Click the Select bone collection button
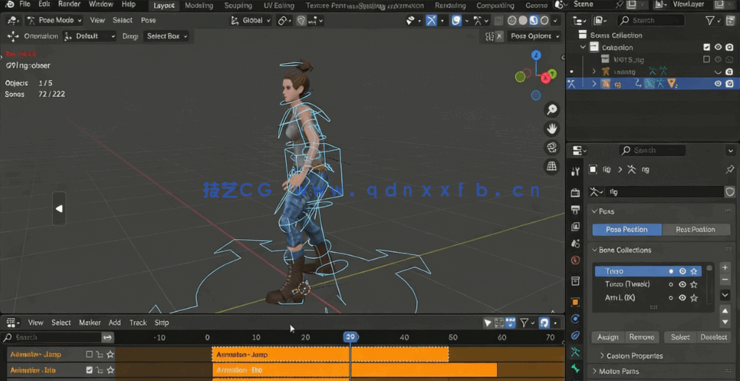740x381 pixels. coord(680,337)
